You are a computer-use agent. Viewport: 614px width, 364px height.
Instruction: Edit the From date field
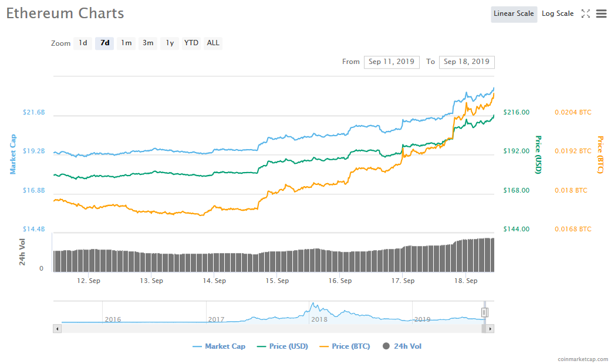tap(392, 62)
